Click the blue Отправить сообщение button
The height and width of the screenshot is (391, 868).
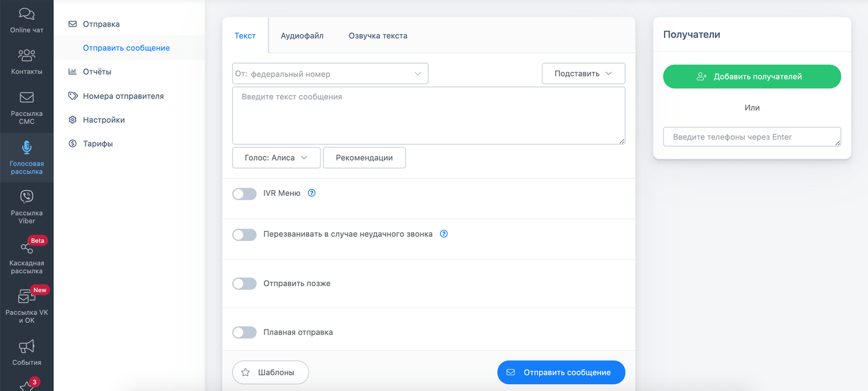coord(561,372)
